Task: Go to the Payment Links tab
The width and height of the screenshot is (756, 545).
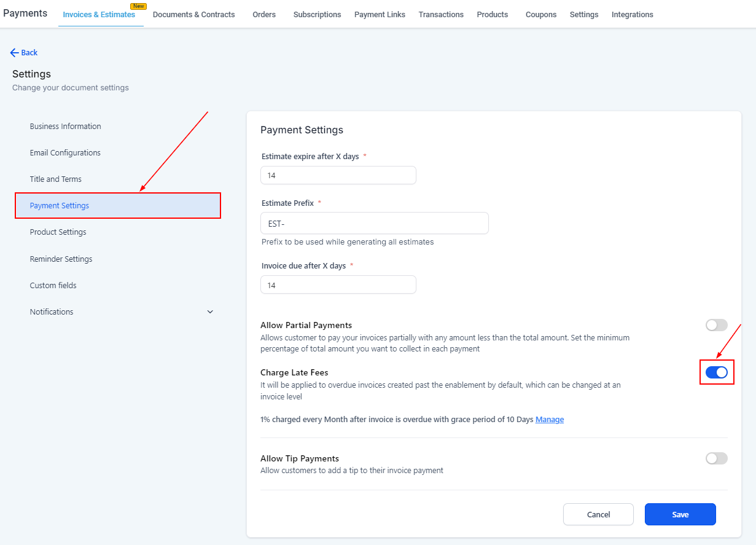Action: (380, 14)
